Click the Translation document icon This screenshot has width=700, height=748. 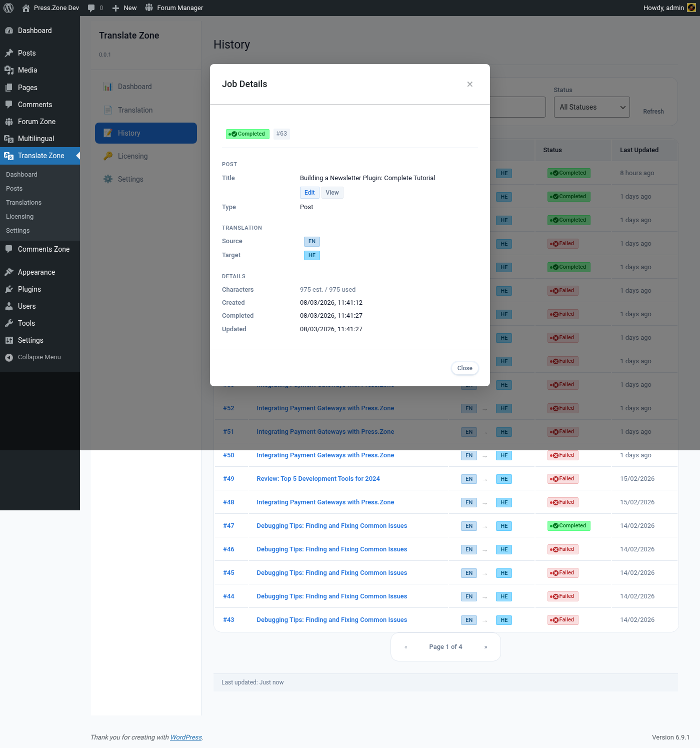[x=108, y=110]
